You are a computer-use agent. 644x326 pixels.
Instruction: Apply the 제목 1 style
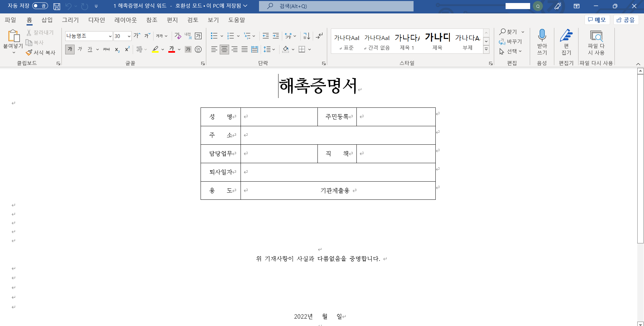click(407, 42)
